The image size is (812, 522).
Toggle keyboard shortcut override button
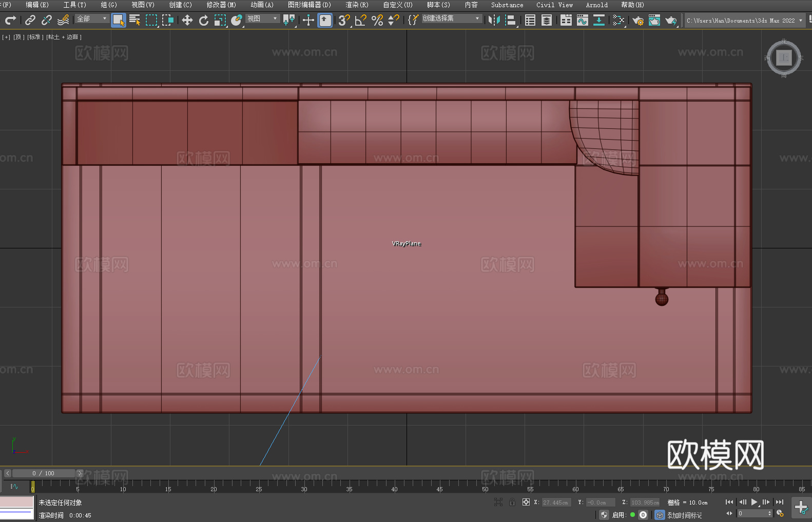pos(325,20)
